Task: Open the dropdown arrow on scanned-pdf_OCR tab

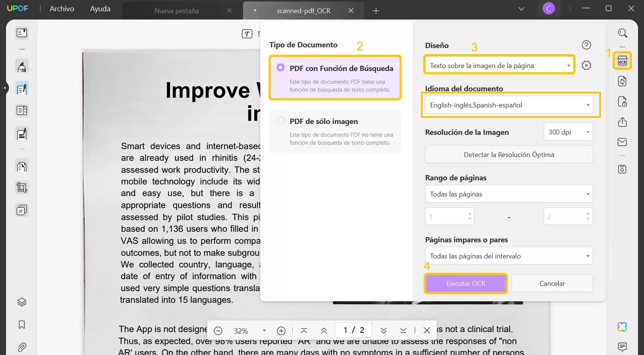Action: 255,11
